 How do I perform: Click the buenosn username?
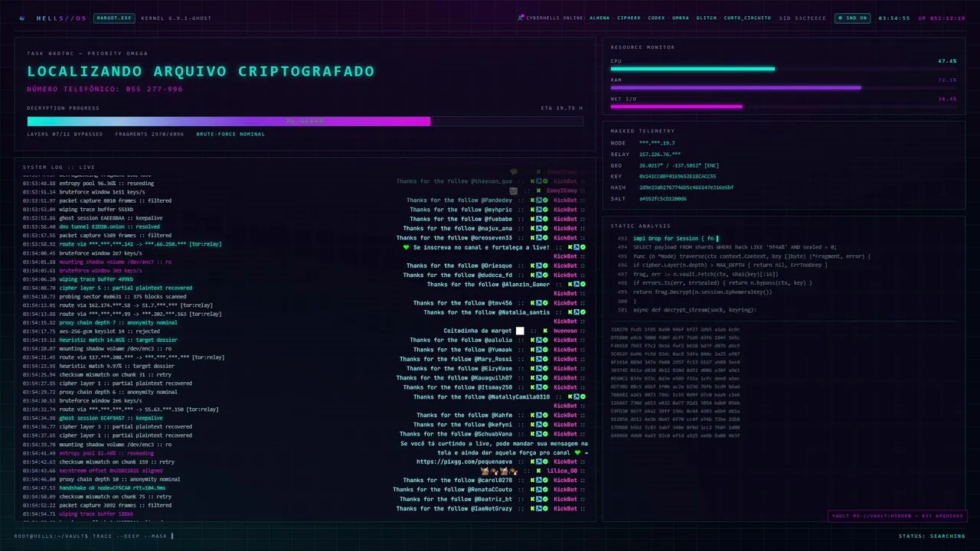[565, 331]
